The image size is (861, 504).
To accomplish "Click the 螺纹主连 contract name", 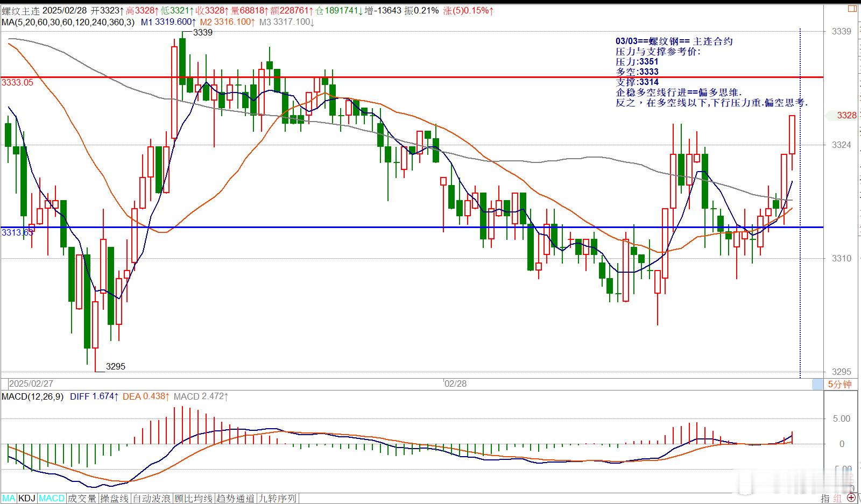I will pyautogui.click(x=20, y=10).
